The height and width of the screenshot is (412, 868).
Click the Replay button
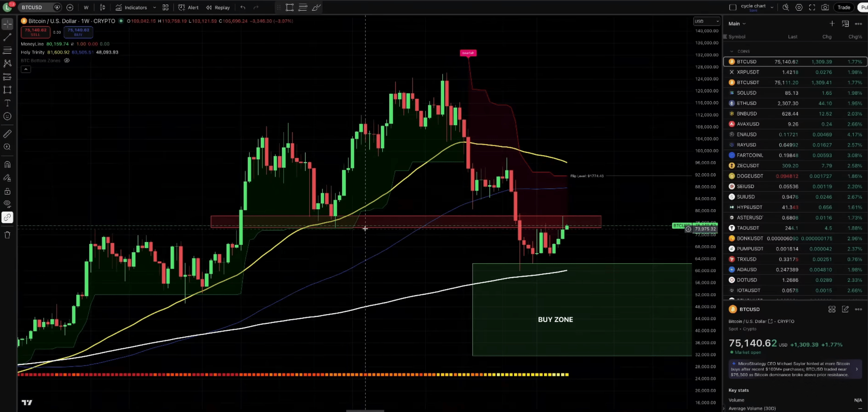(218, 7)
